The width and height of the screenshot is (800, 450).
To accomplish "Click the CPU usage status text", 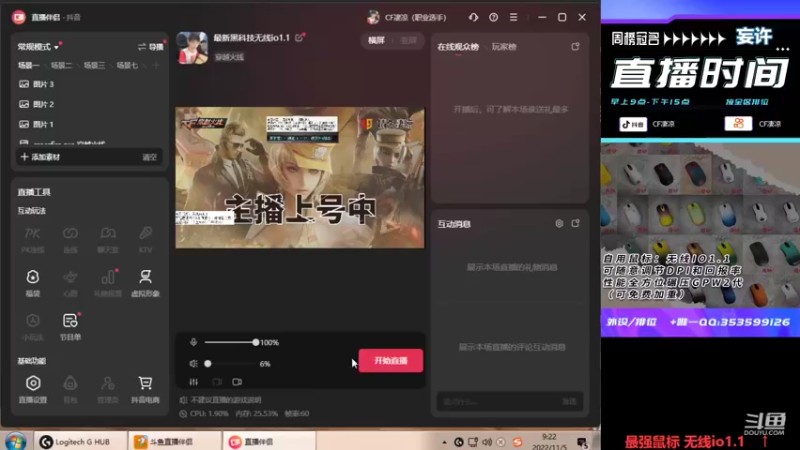I will click(209, 414).
